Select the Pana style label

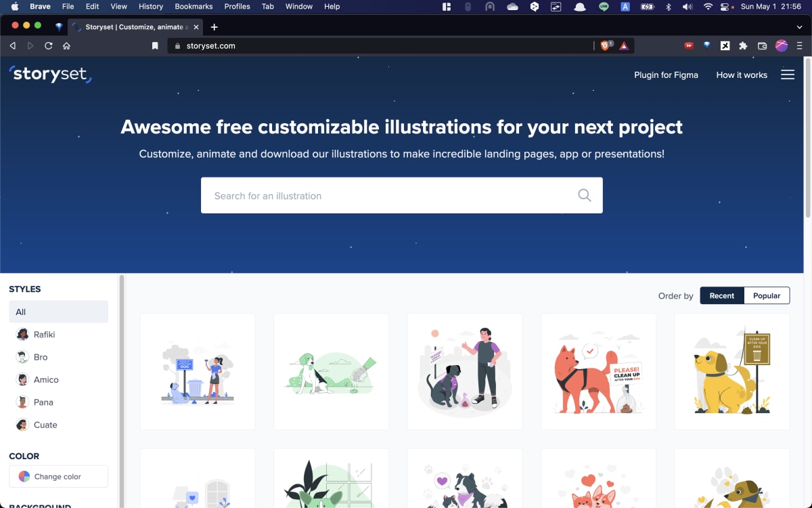[43, 402]
